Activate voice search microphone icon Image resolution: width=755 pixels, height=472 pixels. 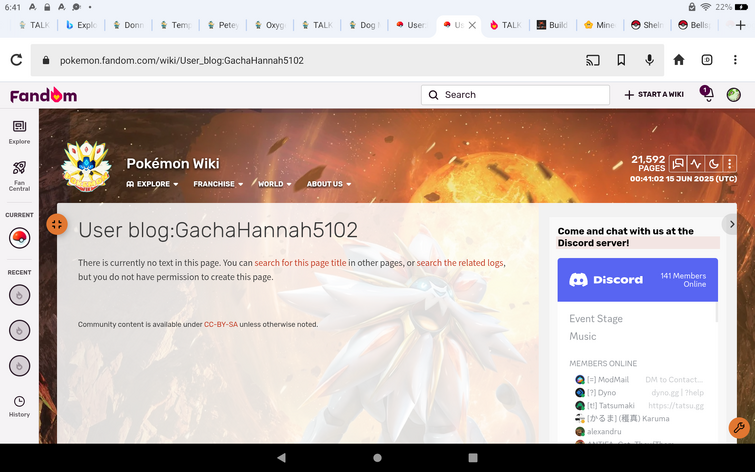tap(650, 60)
